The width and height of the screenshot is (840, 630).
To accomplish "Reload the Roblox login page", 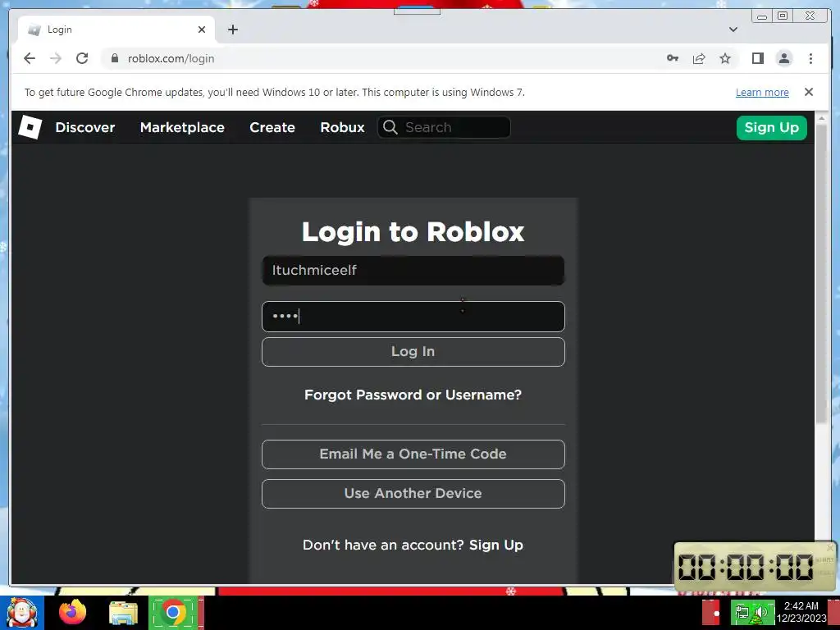I will pyautogui.click(x=82, y=58).
